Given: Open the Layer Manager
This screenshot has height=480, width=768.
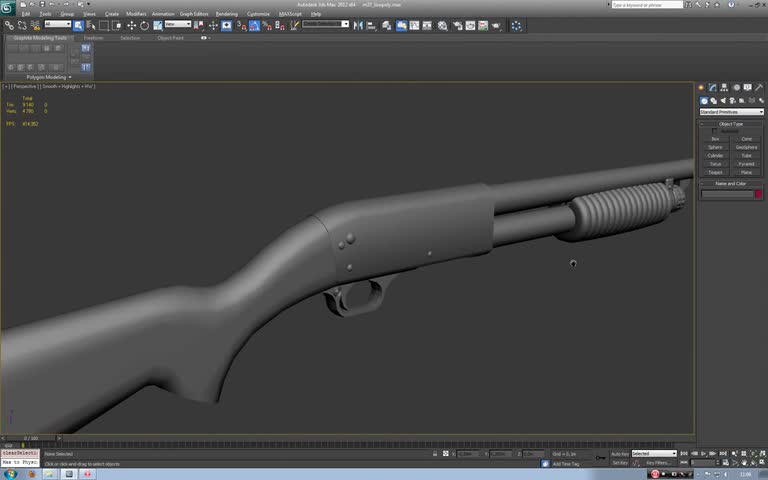Looking at the screenshot, I should [x=387, y=25].
